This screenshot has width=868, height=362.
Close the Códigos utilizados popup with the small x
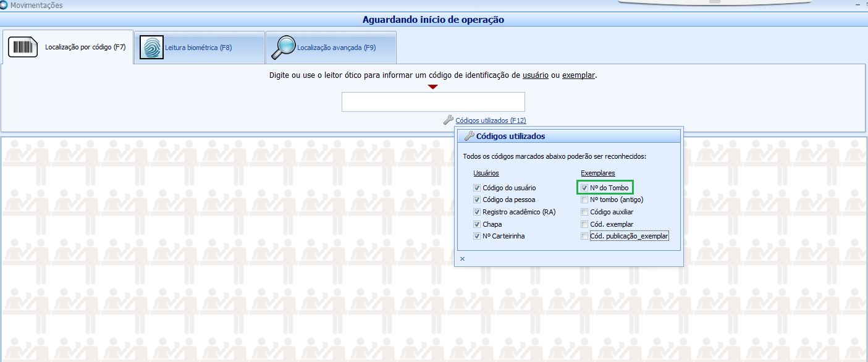coord(462,259)
